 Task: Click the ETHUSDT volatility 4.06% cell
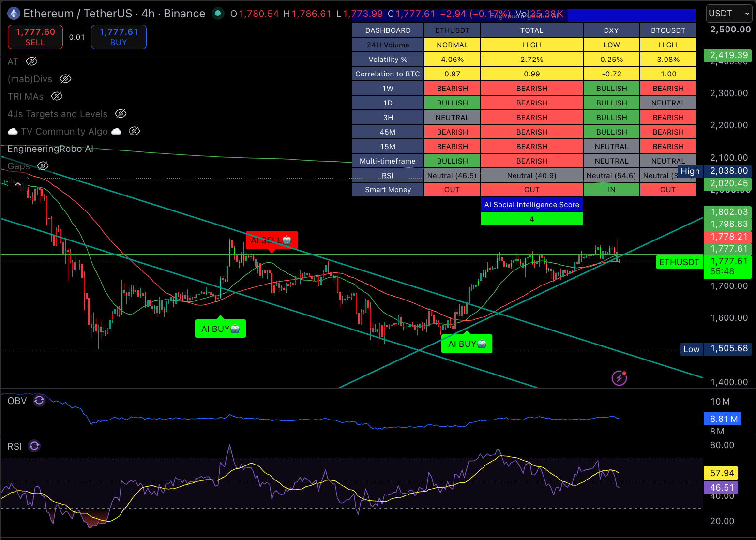pyautogui.click(x=452, y=60)
